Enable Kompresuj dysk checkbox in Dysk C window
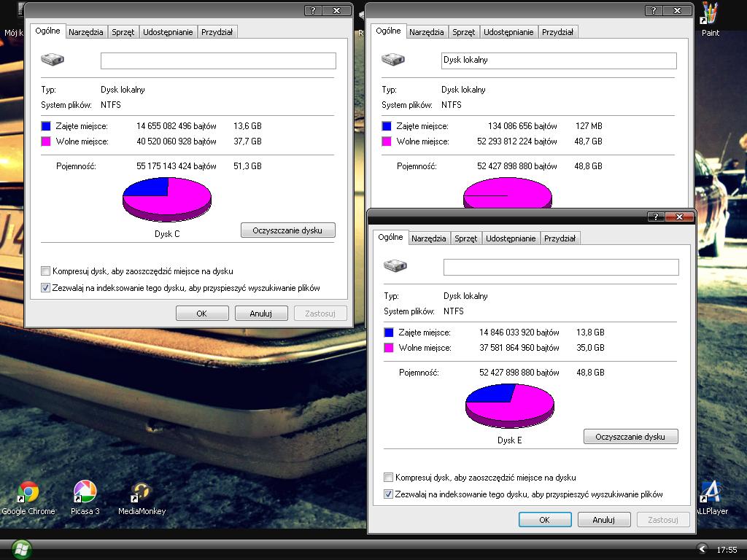 47,271
